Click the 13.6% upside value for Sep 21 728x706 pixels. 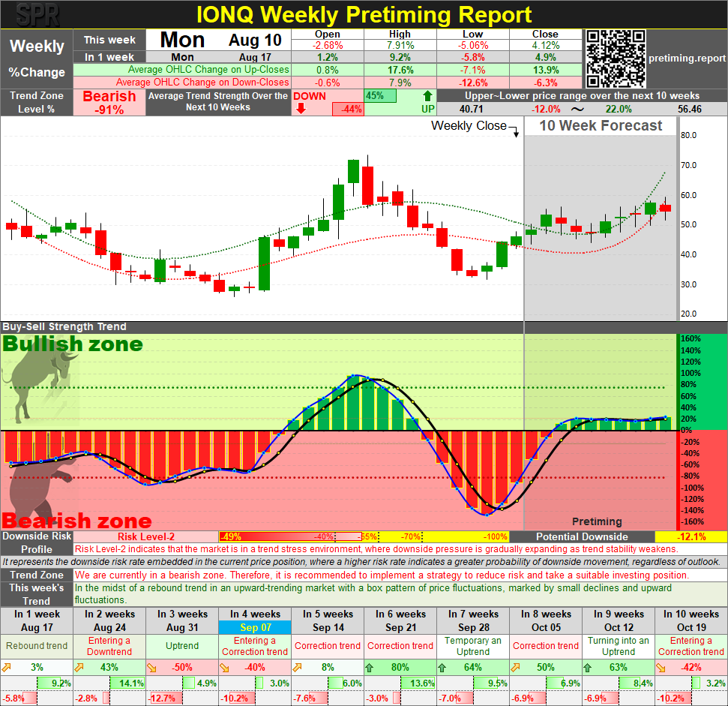pos(423,683)
